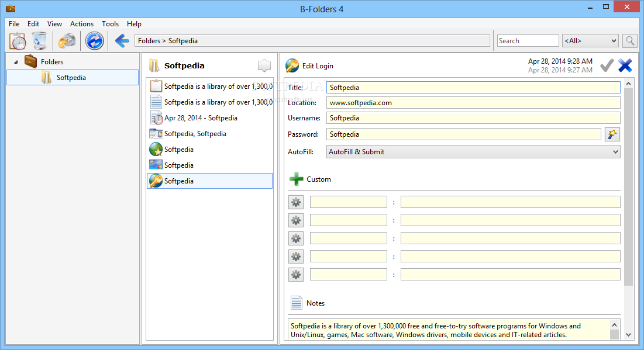Screen dimensions: 644x350
Task: Select the Softpedia folder in tree
Action: point(73,78)
